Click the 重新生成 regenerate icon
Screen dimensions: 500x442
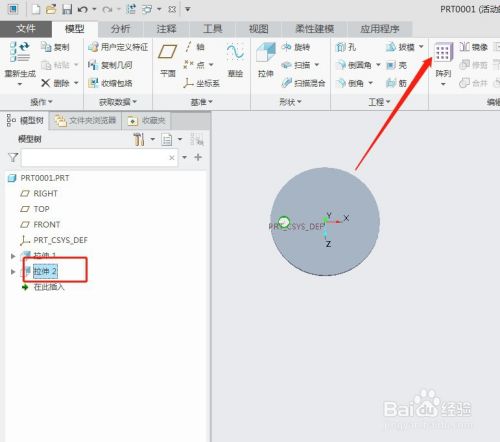click(x=20, y=52)
